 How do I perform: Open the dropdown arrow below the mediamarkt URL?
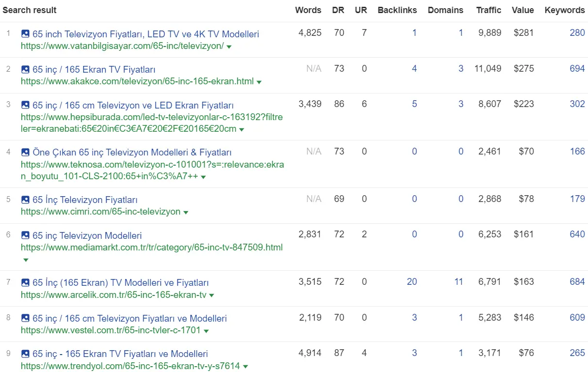point(26,260)
